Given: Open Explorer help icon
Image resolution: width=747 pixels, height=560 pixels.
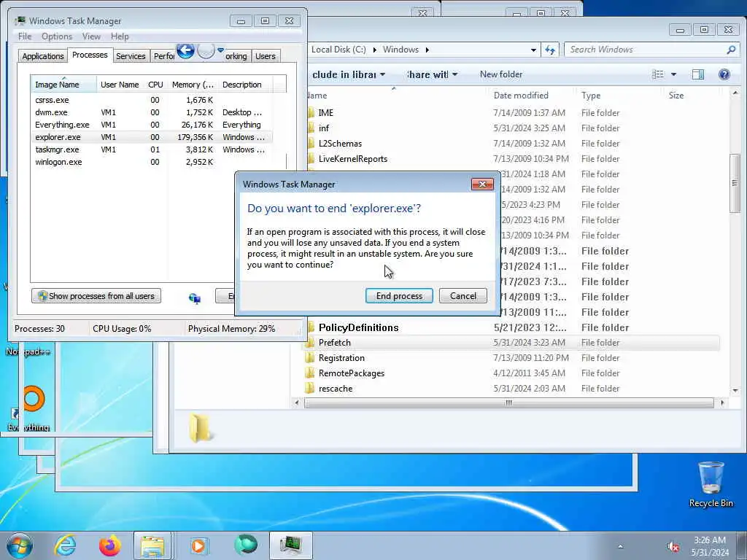Looking at the screenshot, I should coord(724,74).
